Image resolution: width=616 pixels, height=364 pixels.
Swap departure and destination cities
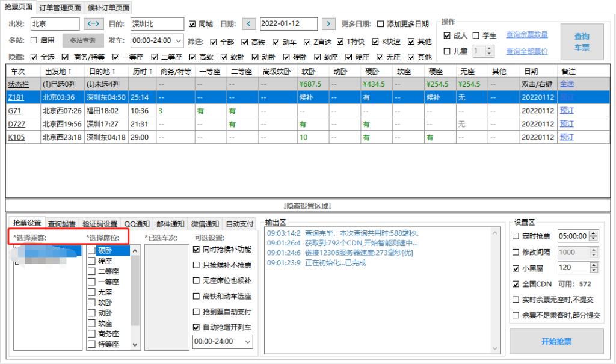tap(93, 24)
